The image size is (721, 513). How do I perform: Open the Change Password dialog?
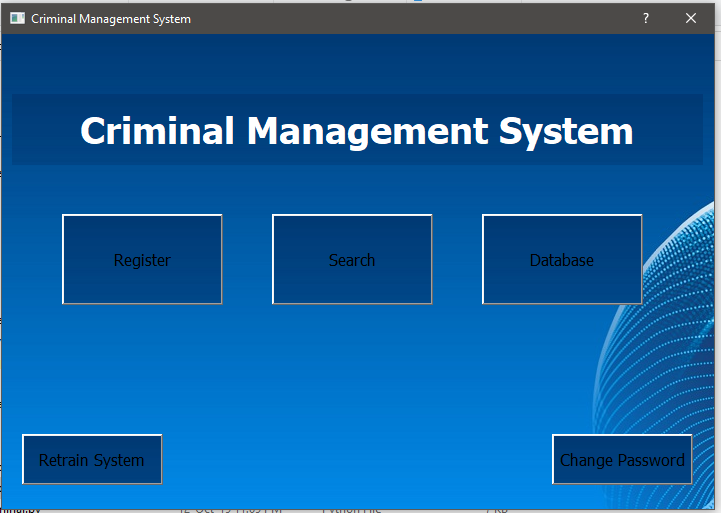click(622, 459)
